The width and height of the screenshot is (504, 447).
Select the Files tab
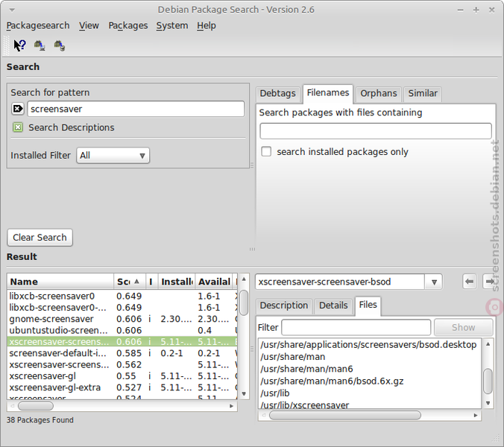click(x=368, y=305)
